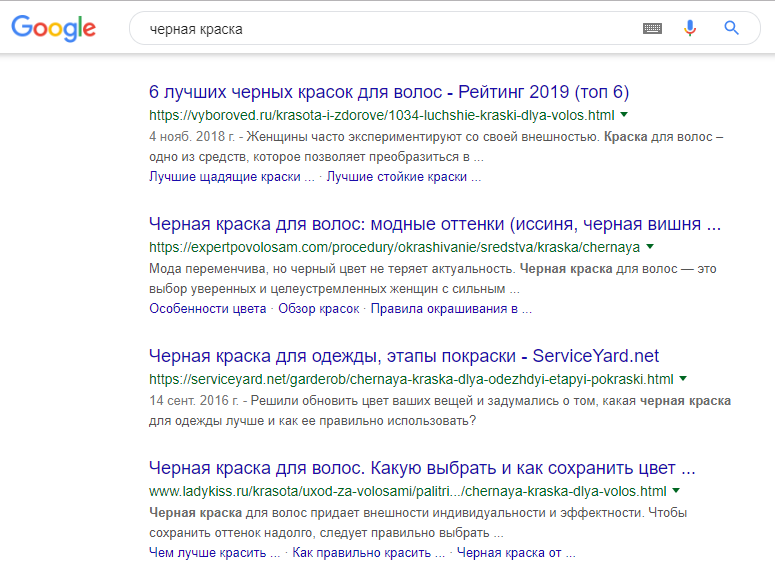Open '6 лучших черных красок для волос' result
The image size is (775, 571).
pyautogui.click(x=389, y=92)
